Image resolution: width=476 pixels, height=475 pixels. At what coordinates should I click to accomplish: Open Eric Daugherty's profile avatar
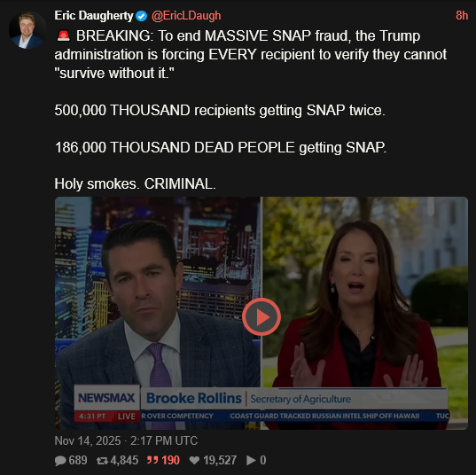pyautogui.click(x=27, y=30)
